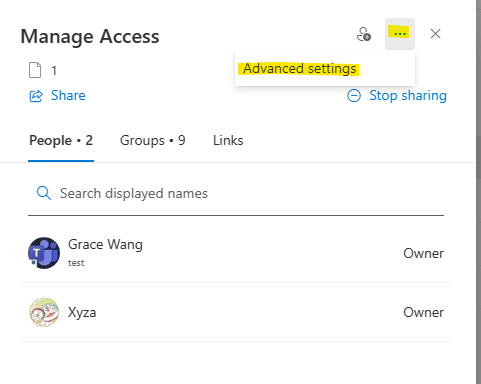This screenshot has height=384, width=481.
Task: Open the access requests person icon
Action: coord(364,34)
